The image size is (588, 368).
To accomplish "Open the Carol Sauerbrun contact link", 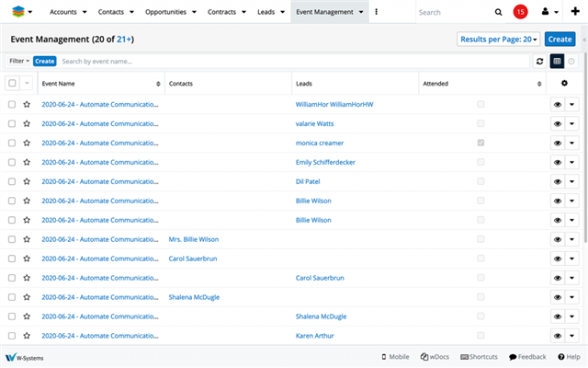I will pyautogui.click(x=193, y=259).
